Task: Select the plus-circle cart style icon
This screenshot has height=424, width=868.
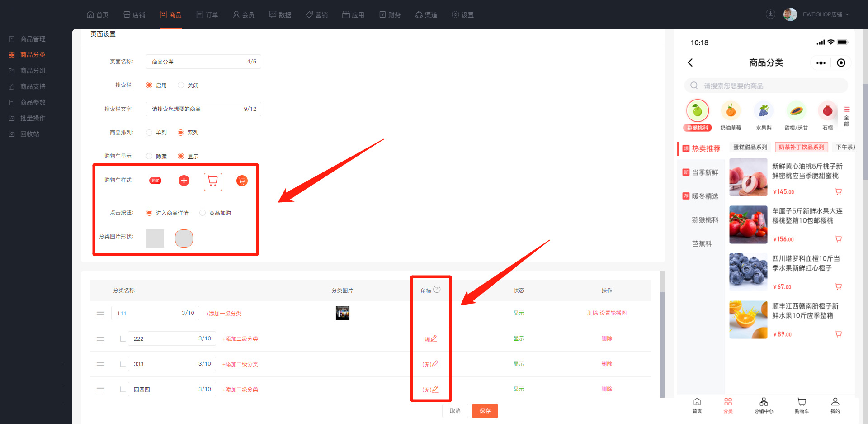Action: tap(184, 181)
